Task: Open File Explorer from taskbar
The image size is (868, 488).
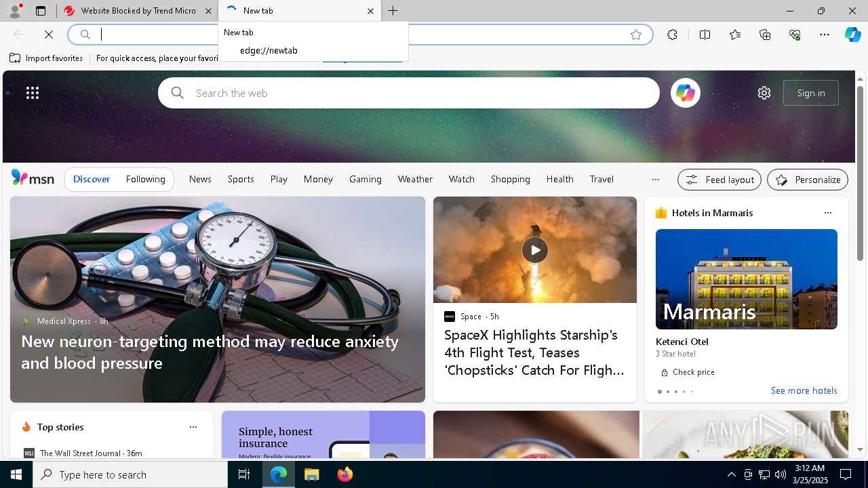Action: click(311, 474)
